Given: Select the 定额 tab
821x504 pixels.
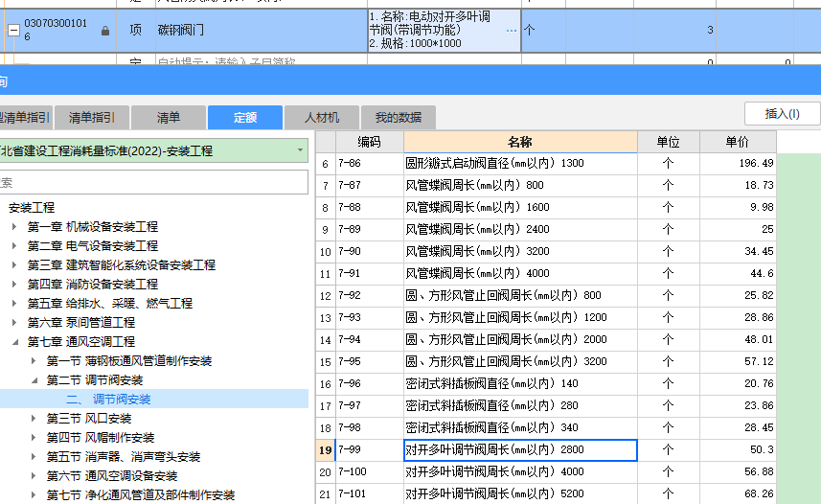Looking at the screenshot, I should tap(245, 117).
